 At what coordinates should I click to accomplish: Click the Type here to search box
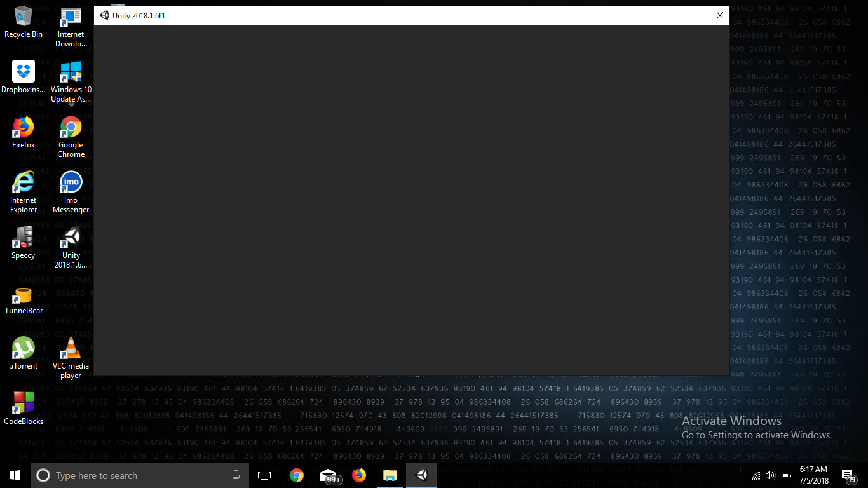point(140,475)
